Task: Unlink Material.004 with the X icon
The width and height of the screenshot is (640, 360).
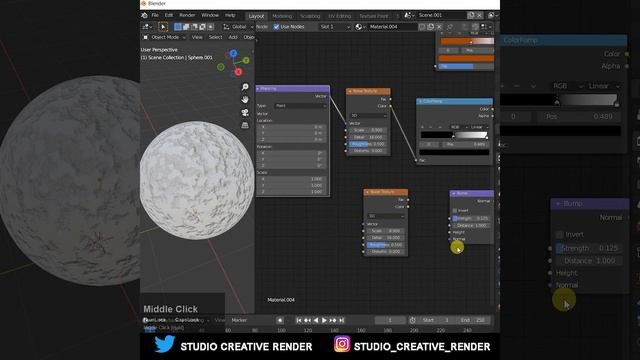Action: [x=439, y=27]
